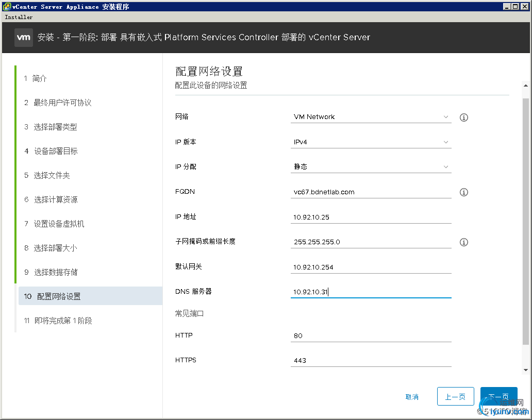
Task: Go to step 2 最终用户许可协议
Action: (x=58, y=103)
